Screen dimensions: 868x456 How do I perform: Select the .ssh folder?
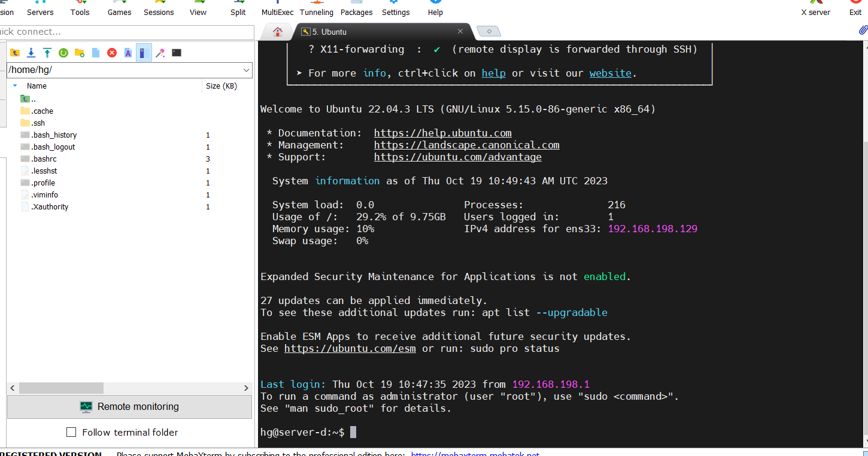[32, 123]
